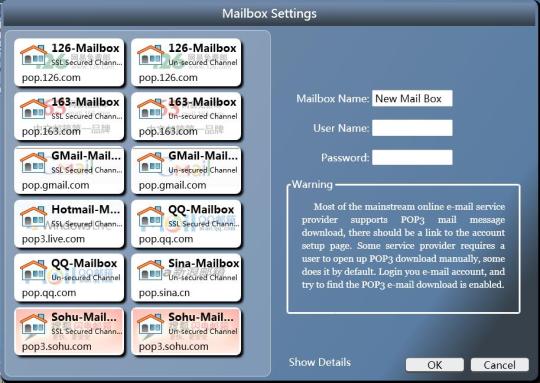Click the Mailbox Name input field

tap(412, 99)
